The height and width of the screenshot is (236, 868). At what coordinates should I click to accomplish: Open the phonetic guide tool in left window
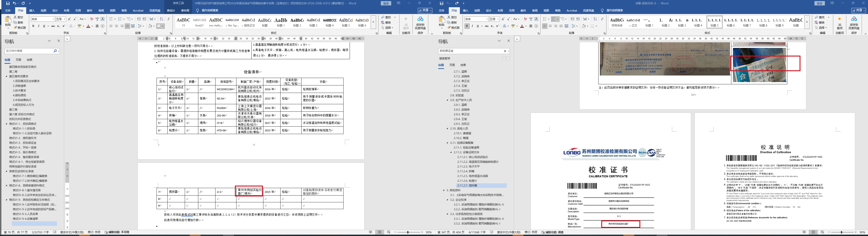97,19
